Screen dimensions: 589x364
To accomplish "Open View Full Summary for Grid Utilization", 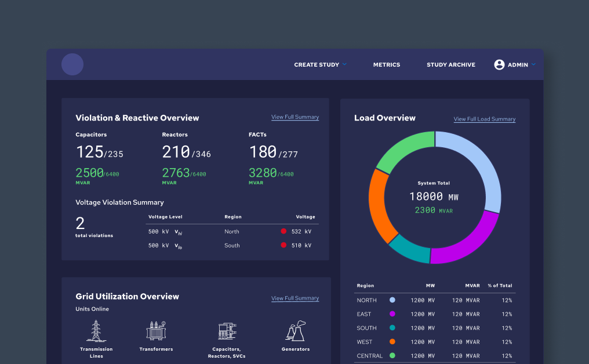I will [294, 299].
